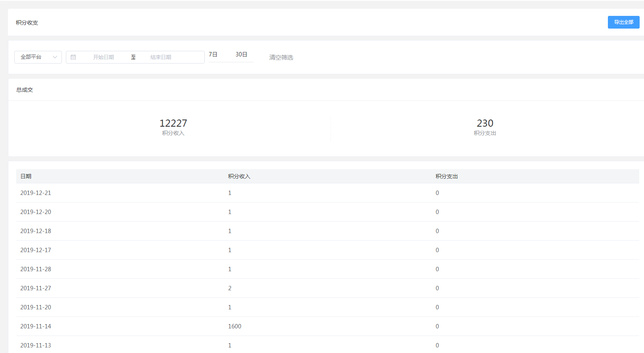The width and height of the screenshot is (644, 353).
Task: Click 清空筛选 to clear filters
Action: tap(281, 58)
